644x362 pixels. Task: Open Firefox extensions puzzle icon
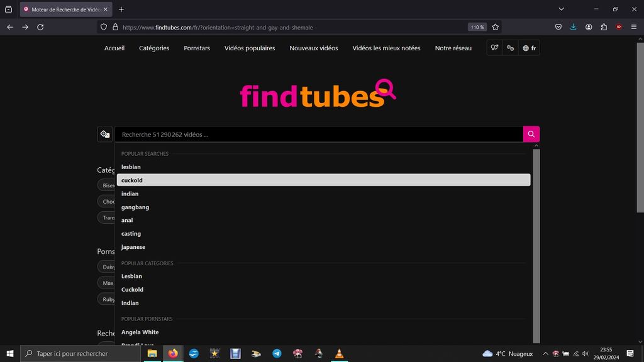[604, 27]
